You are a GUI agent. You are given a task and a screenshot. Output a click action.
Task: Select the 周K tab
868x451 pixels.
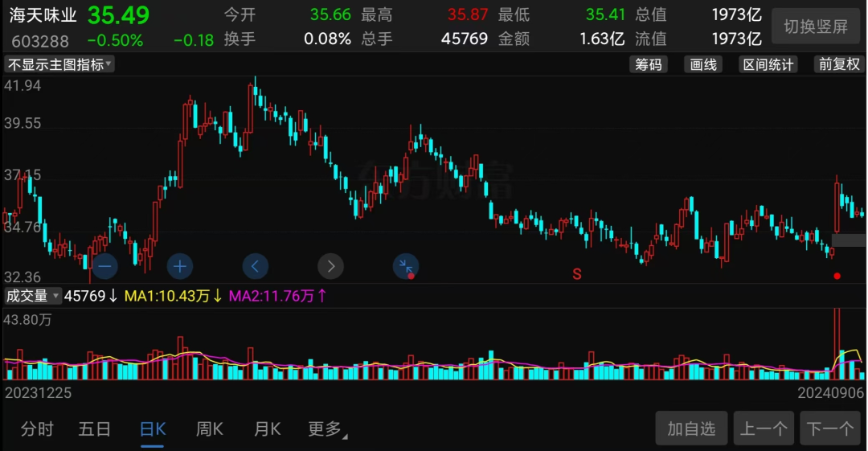pyautogui.click(x=209, y=428)
